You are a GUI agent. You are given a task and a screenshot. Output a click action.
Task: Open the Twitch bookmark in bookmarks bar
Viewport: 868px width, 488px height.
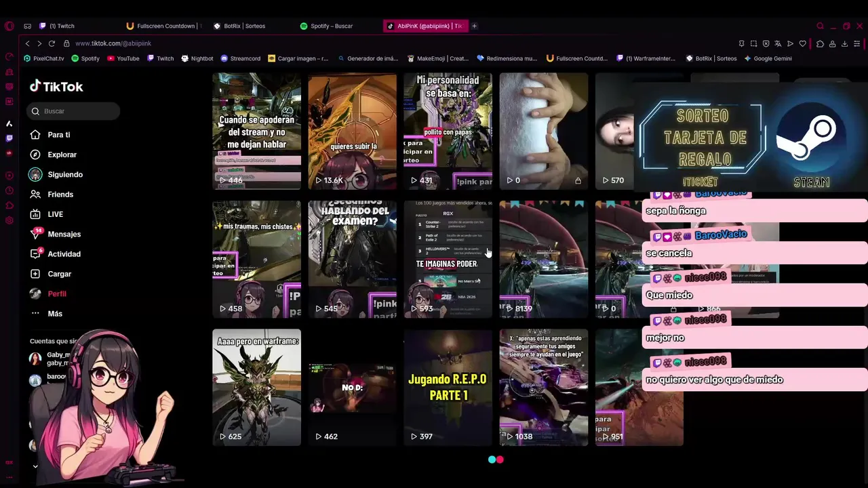click(160, 58)
